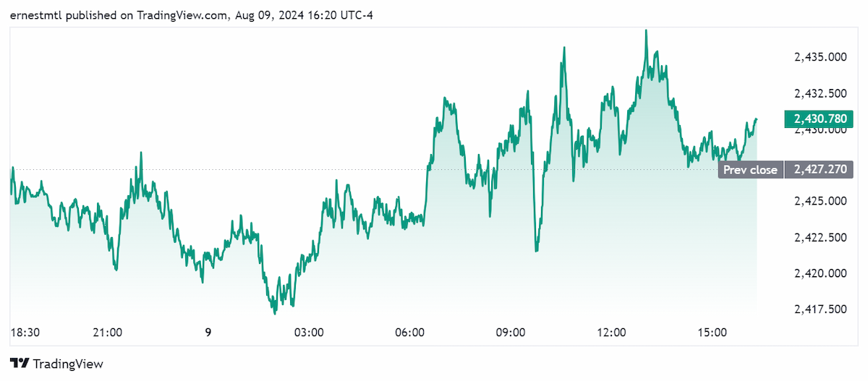Select the 15:00 time axis label
This screenshot has width=868, height=381.
(x=712, y=333)
